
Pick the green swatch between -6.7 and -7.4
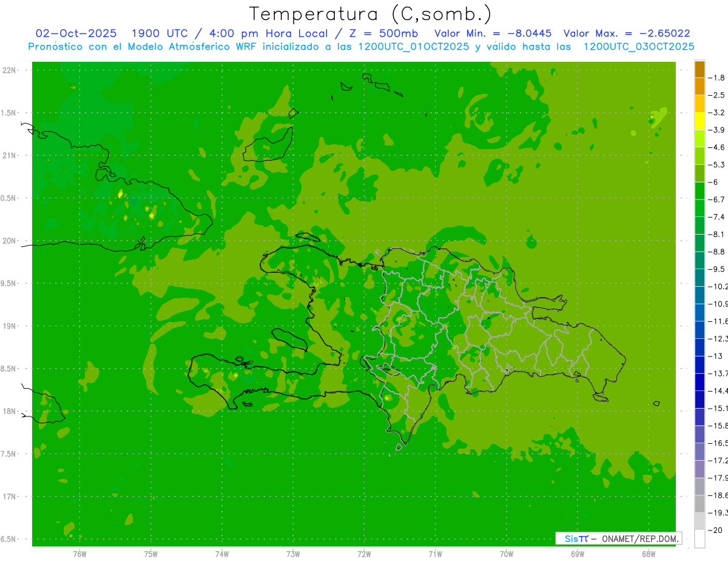[699, 208]
